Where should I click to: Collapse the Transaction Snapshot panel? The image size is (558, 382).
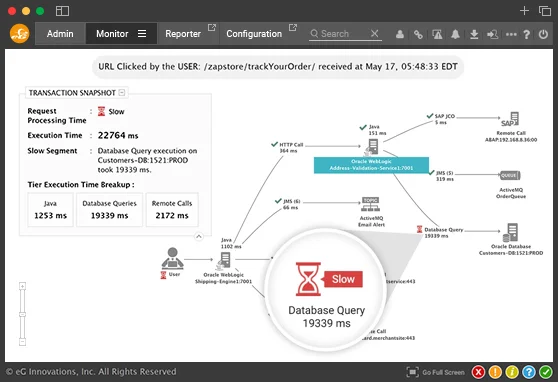pos(122,93)
